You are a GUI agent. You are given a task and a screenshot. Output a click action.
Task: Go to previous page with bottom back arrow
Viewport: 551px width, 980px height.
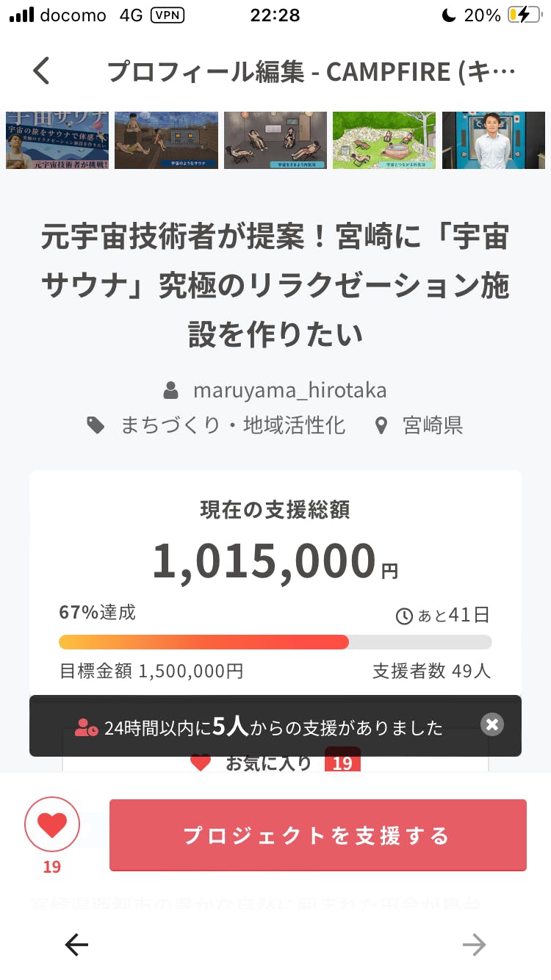(x=76, y=945)
